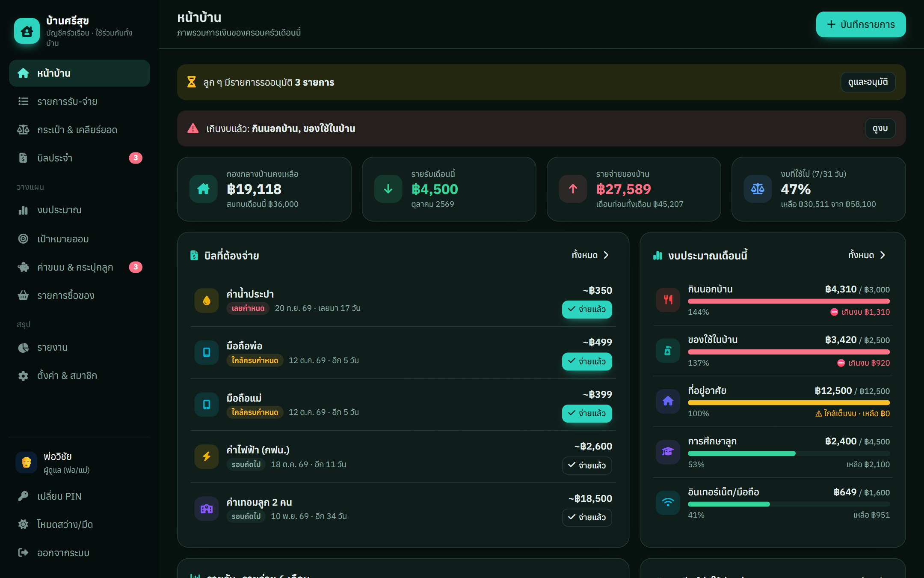Click the balance scale icon on งบที่ใช้ไป card
The image size is (924, 578).
pos(758,189)
